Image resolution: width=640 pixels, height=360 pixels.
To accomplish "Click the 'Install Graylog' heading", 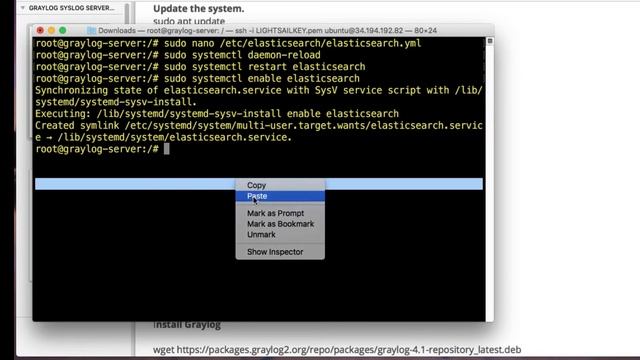I will pyautogui.click(x=187, y=325).
